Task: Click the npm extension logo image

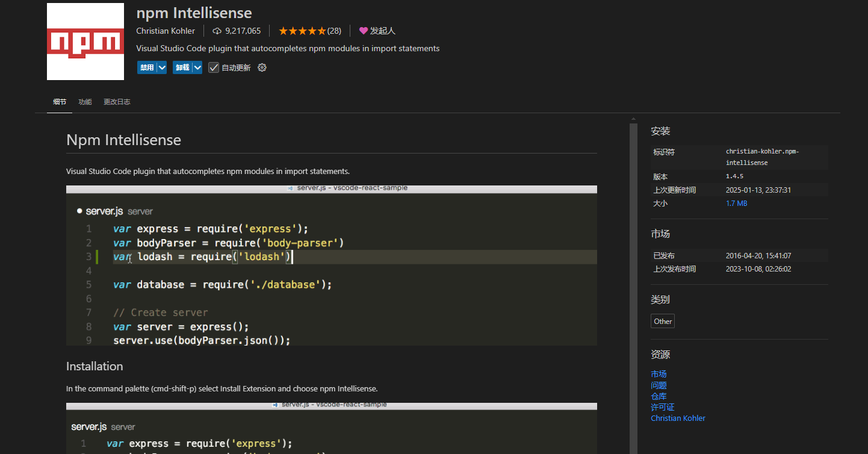Action: (x=85, y=42)
